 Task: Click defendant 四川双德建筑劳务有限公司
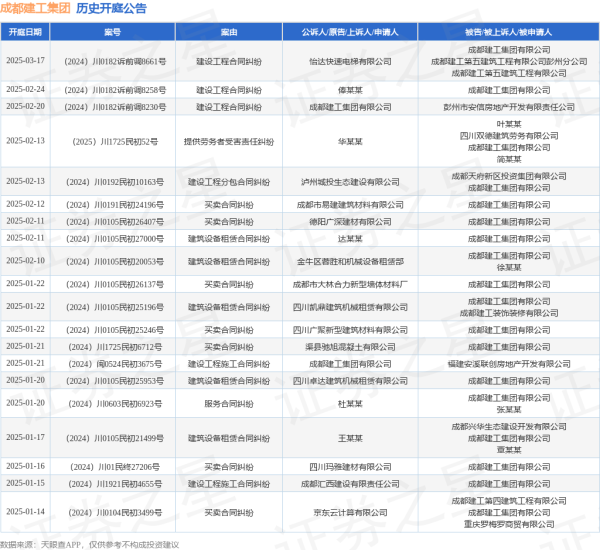pos(509,136)
